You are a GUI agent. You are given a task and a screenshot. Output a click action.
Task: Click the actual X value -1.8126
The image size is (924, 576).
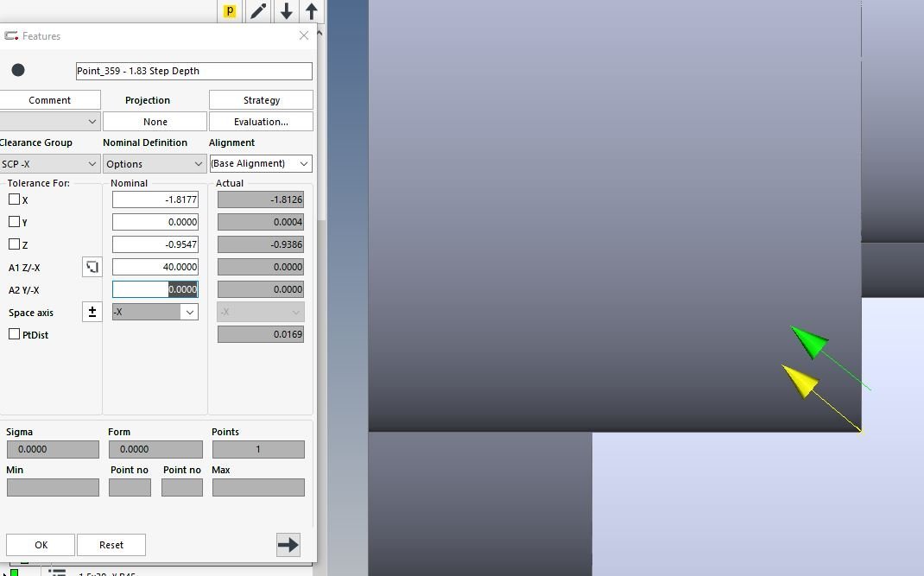(x=261, y=199)
